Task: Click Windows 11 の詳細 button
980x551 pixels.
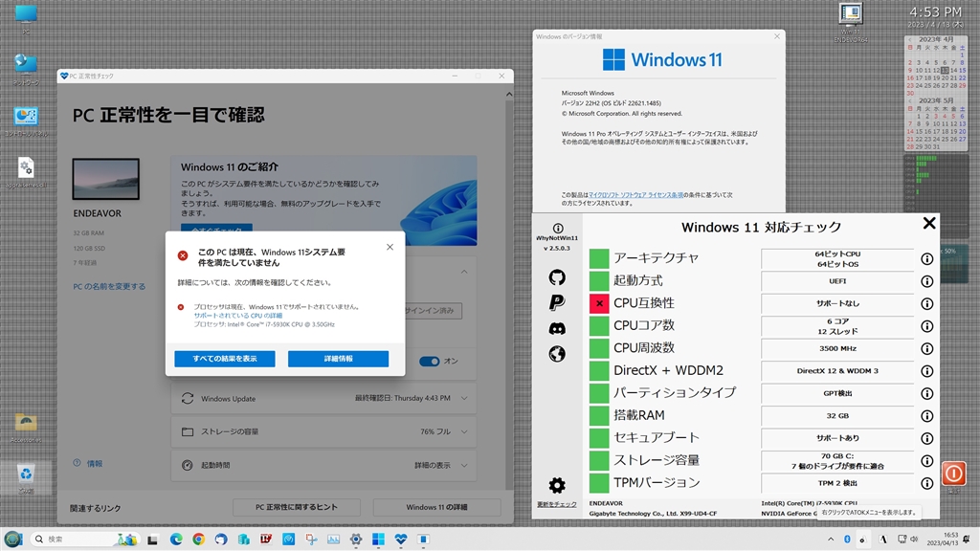Action: click(436, 507)
